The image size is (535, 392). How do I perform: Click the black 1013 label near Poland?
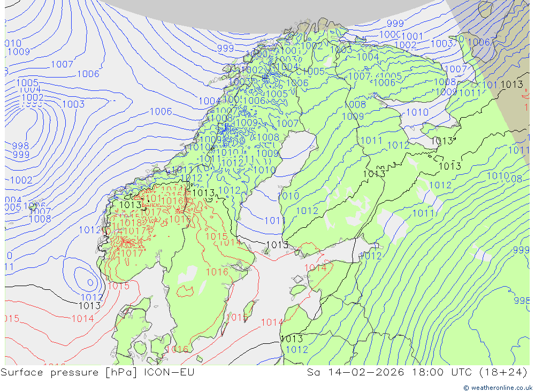[x=292, y=339]
